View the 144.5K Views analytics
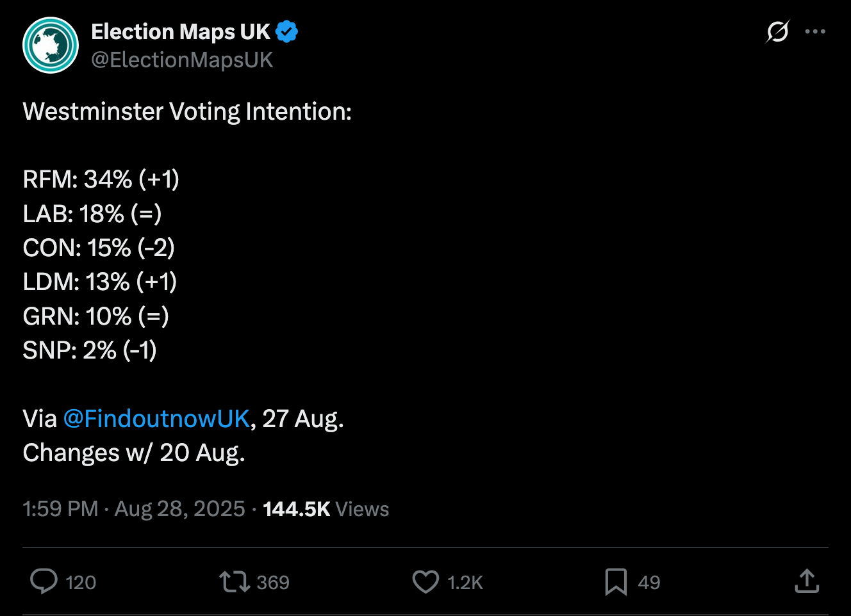Image resolution: width=851 pixels, height=616 pixels. click(326, 509)
